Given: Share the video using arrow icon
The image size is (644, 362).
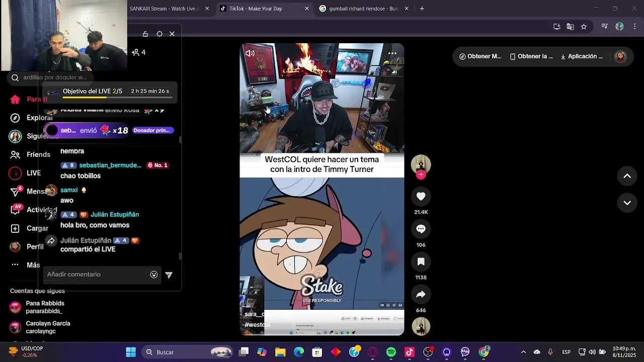Looking at the screenshot, I should [421, 294].
